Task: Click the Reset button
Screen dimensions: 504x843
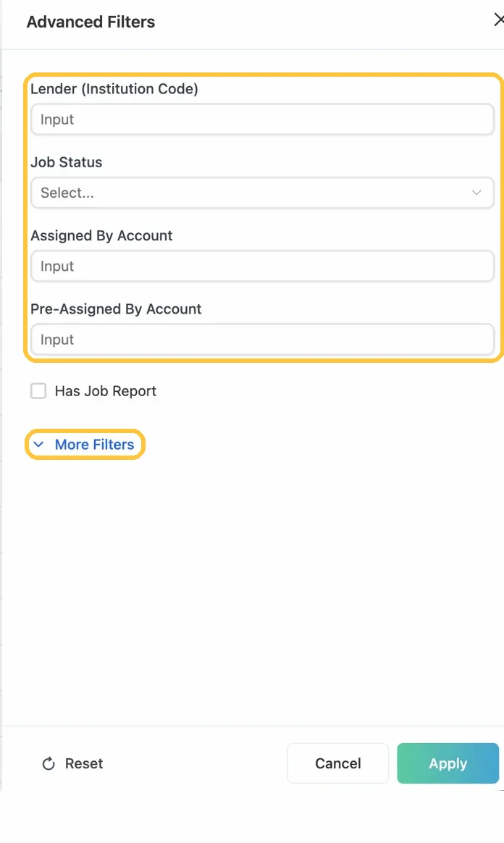Action: (72, 763)
